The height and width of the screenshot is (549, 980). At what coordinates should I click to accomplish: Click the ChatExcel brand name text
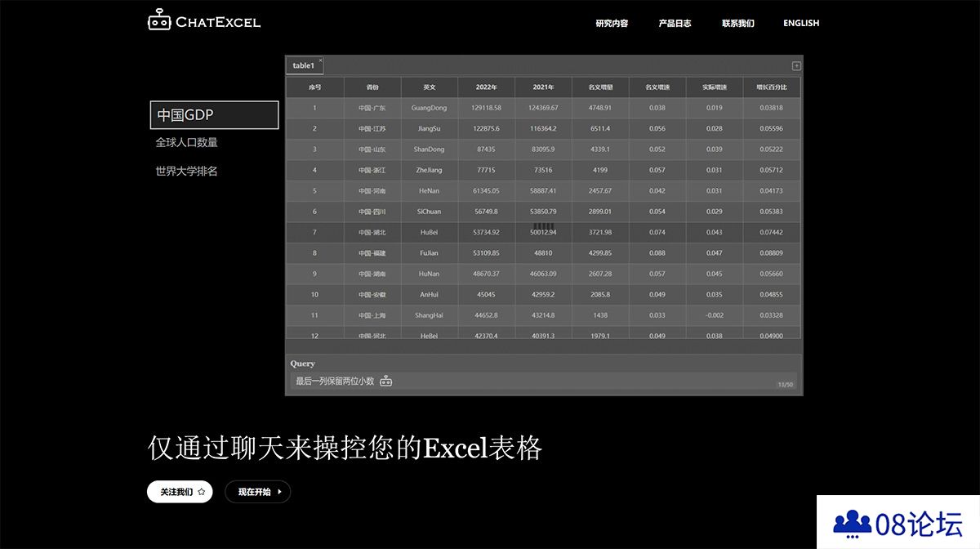[x=218, y=22]
